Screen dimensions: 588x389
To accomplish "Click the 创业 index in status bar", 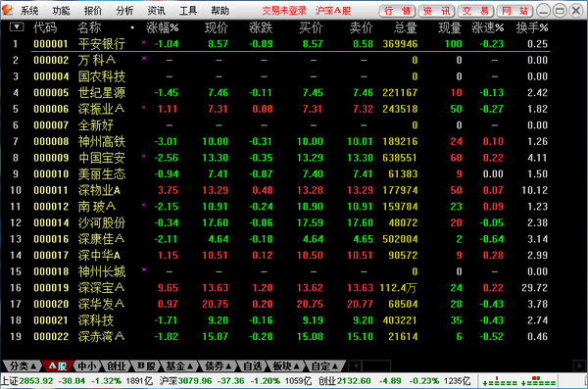I will click(x=394, y=381).
